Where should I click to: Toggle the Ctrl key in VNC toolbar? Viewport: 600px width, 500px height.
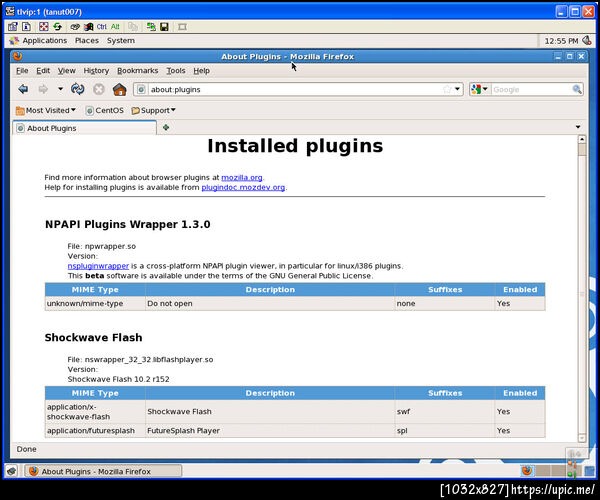pyautogui.click(x=101, y=27)
